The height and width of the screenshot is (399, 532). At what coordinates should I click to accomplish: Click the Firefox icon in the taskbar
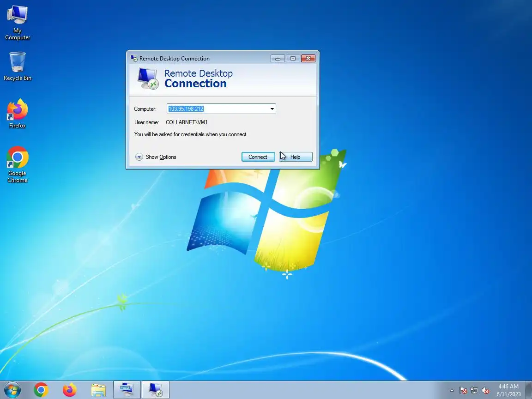[70, 390]
